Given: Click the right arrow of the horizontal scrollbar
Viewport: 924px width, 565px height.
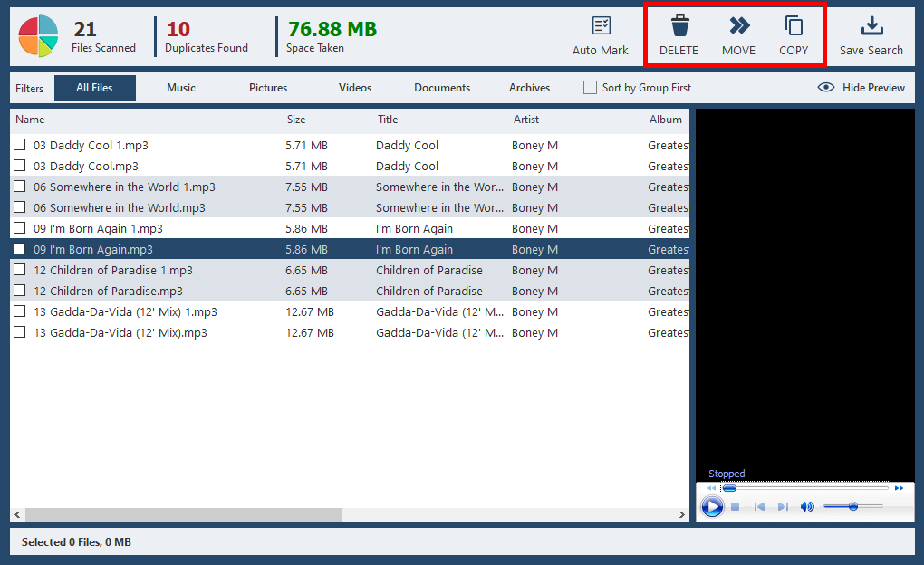Looking at the screenshot, I should click(682, 515).
